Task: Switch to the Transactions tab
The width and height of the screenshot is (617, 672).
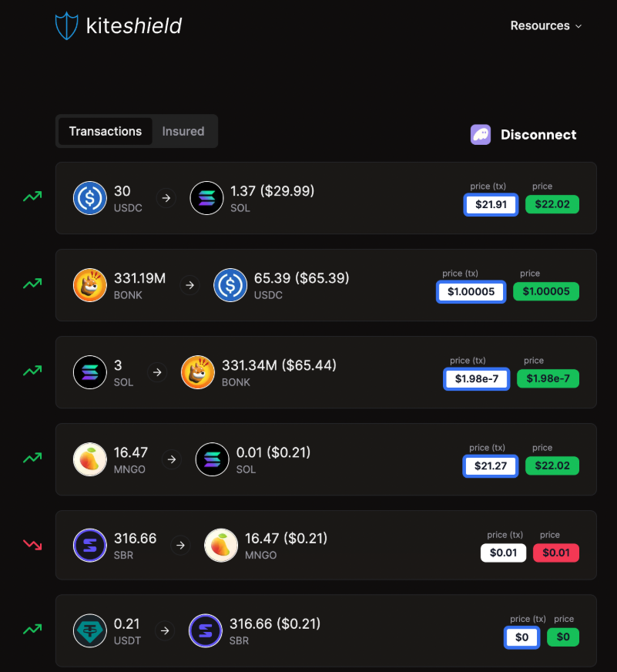Action: pyautogui.click(x=105, y=131)
